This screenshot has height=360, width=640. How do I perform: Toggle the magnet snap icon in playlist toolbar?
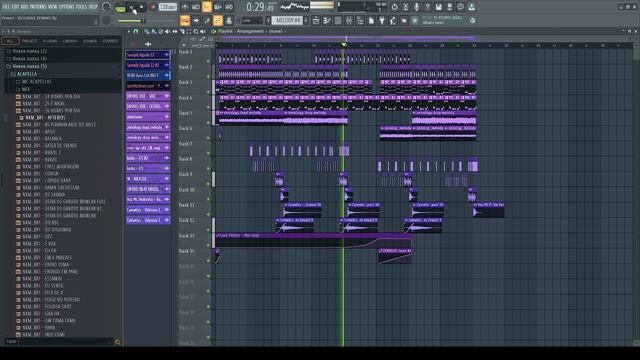pyautogui.click(x=136, y=31)
